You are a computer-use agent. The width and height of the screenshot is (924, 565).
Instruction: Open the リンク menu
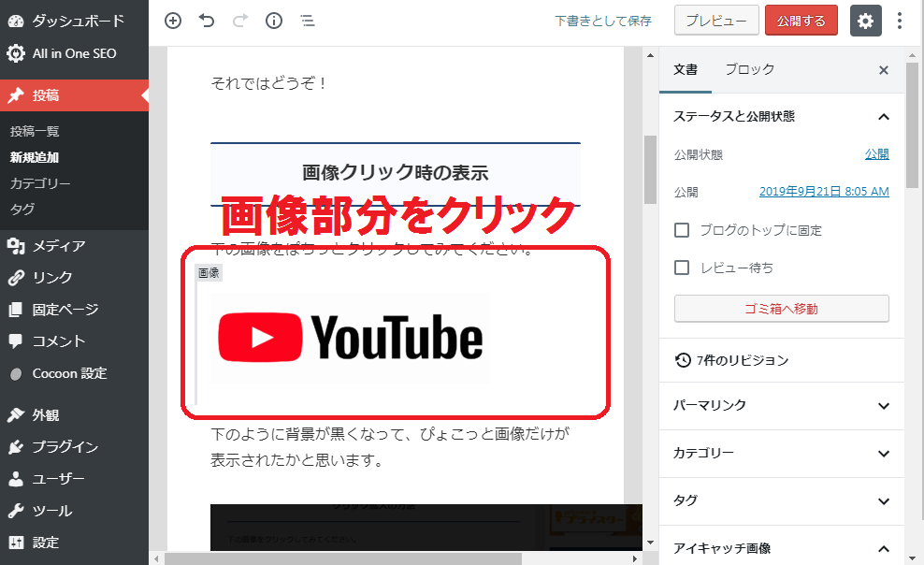coord(74,278)
